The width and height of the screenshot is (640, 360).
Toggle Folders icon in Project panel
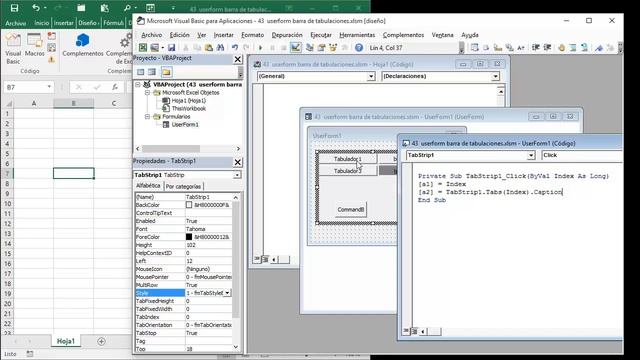pyautogui.click(x=166, y=72)
